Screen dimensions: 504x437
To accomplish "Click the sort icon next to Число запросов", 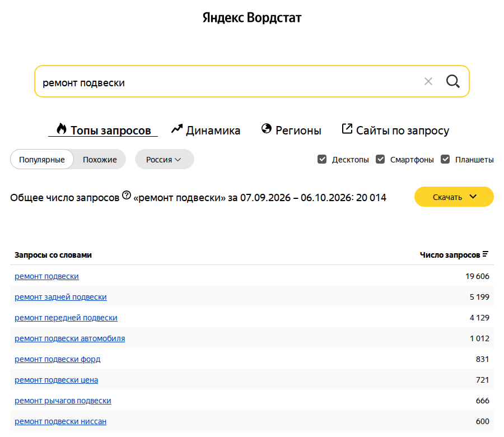I will (x=486, y=254).
